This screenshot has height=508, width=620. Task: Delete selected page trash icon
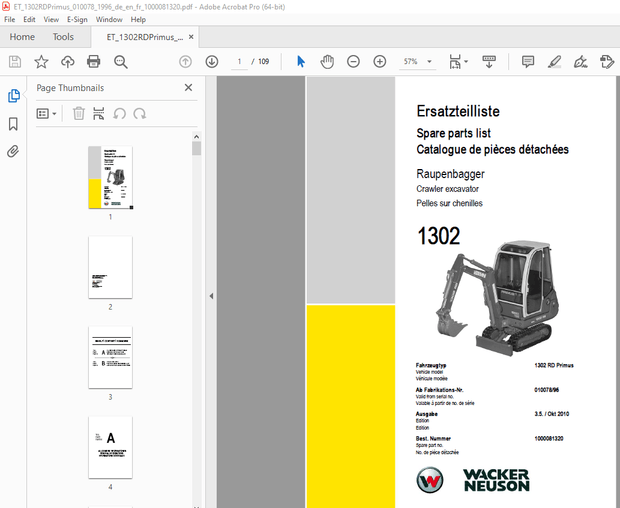79,114
